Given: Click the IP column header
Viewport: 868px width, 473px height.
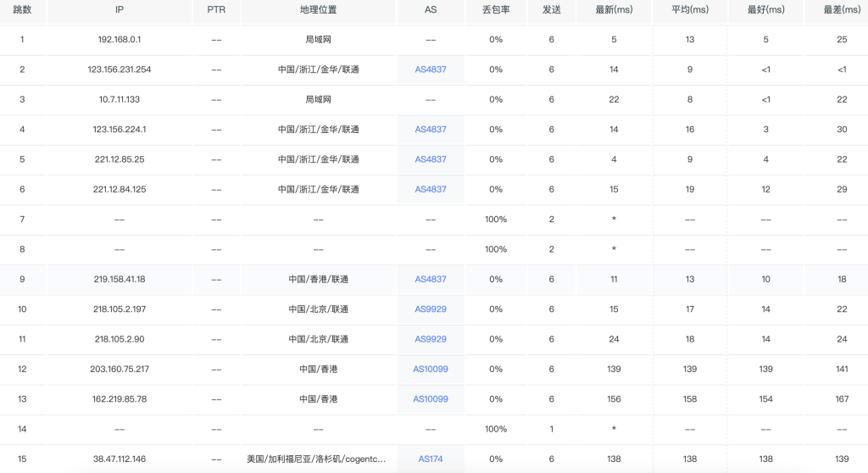Looking at the screenshot, I should (x=119, y=9).
